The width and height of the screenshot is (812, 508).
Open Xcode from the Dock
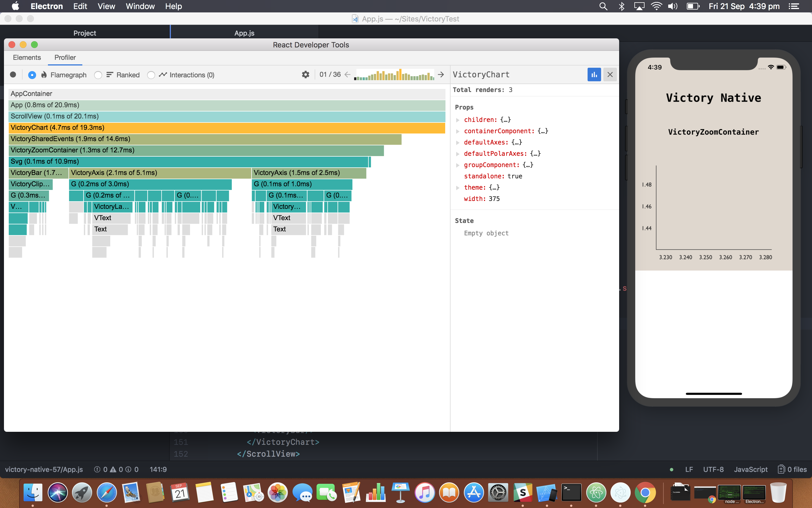[547, 492]
